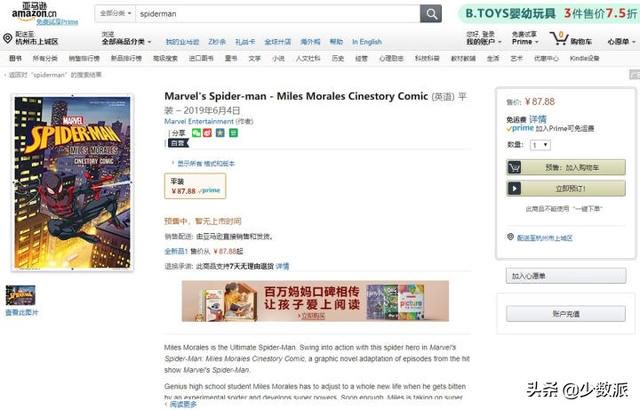Click the play arrow icon on preorder now
Screen dimensions: 640x410
point(514,188)
